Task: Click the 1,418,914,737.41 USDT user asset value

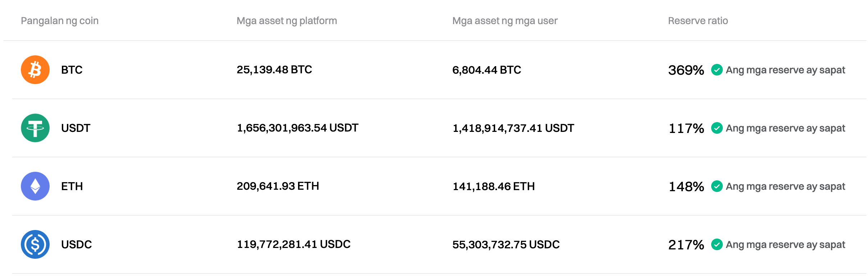Action: coord(513,128)
